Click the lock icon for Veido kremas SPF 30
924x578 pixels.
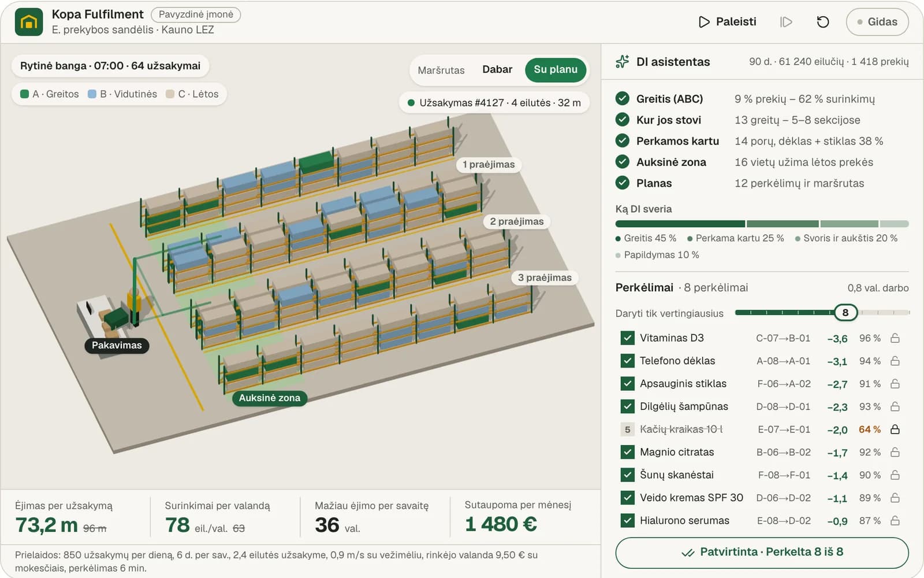point(895,498)
